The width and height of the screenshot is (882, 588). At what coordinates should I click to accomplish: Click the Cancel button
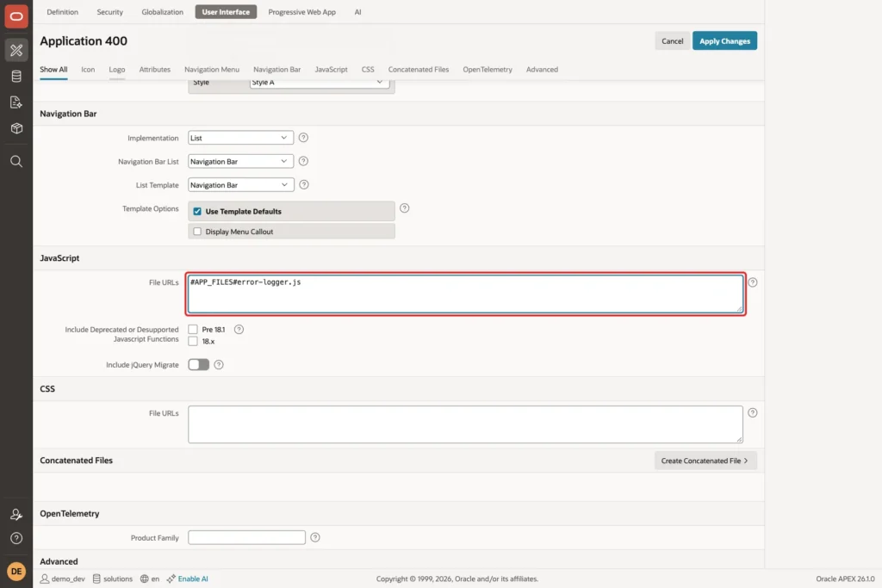672,41
